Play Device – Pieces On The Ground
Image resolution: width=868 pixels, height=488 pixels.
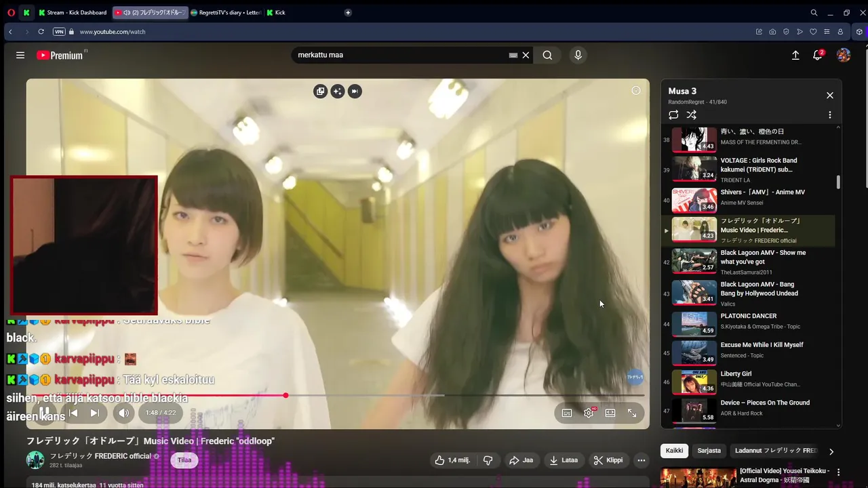click(x=749, y=411)
